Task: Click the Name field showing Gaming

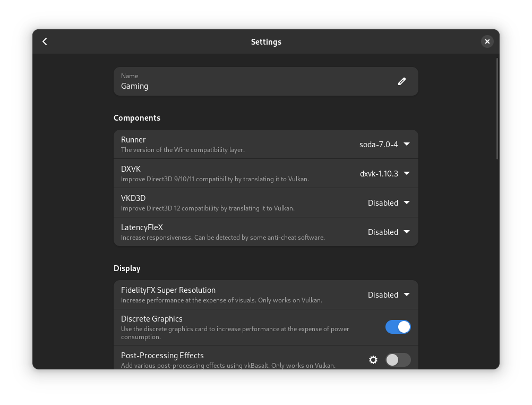Action: pos(266,81)
